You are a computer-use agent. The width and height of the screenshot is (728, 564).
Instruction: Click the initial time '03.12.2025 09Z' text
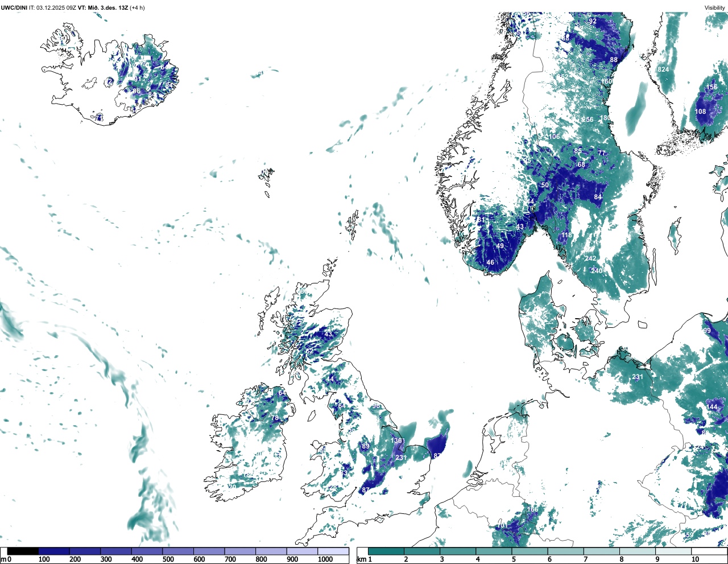click(57, 7)
